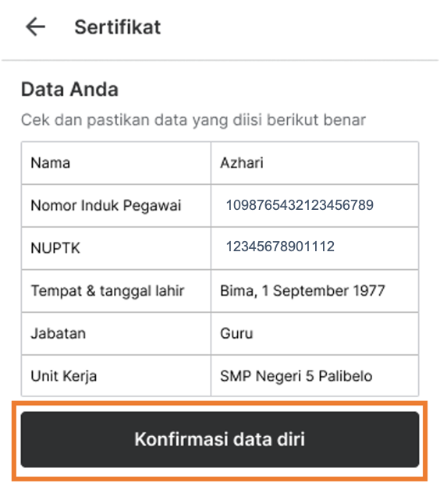Click the Jabatan label cell
The image size is (440, 504).
(x=116, y=333)
